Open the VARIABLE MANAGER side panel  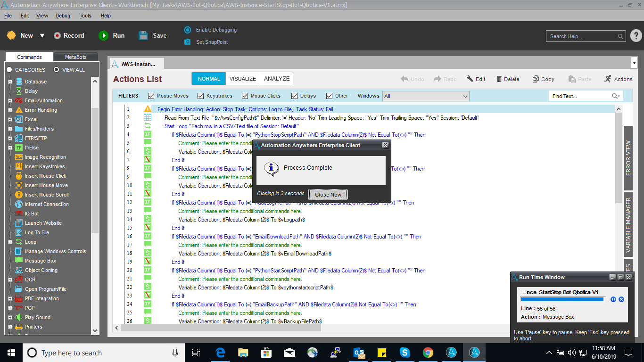point(628,225)
